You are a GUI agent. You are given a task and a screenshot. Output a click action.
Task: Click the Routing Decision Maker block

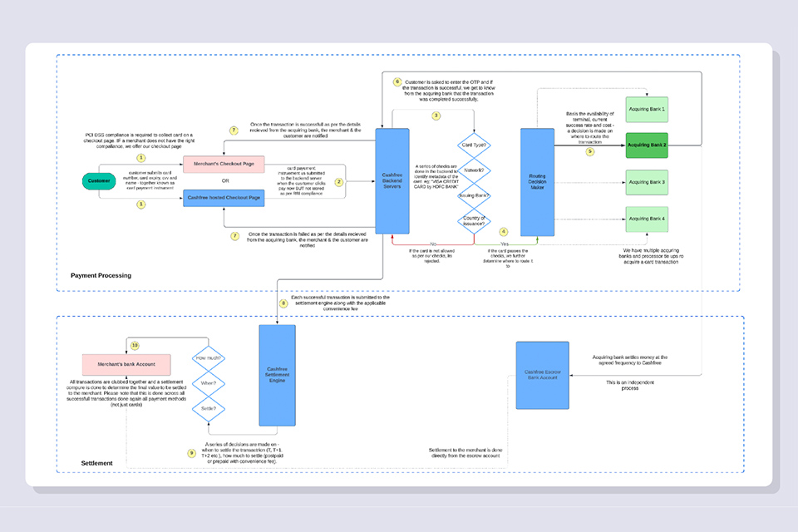point(537,182)
